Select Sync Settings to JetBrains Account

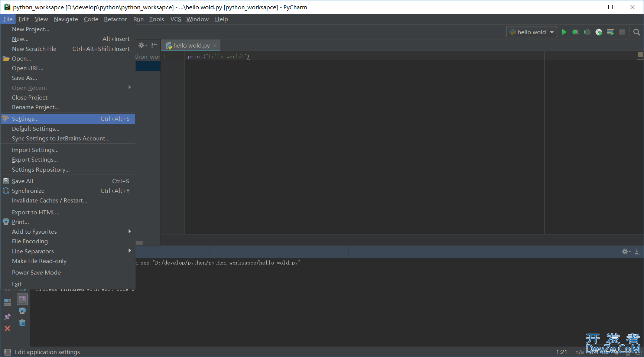click(68, 139)
